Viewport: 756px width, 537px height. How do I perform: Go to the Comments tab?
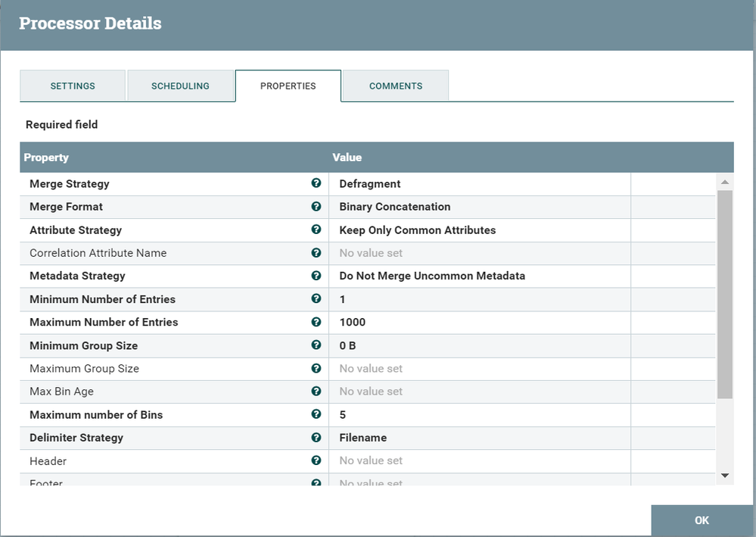(396, 86)
